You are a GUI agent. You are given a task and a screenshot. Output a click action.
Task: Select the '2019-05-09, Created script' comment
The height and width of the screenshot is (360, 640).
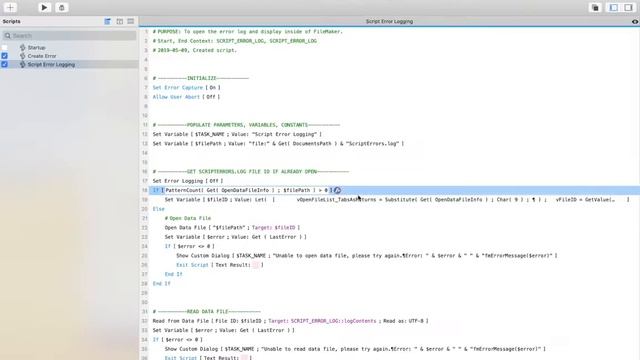pos(195,50)
